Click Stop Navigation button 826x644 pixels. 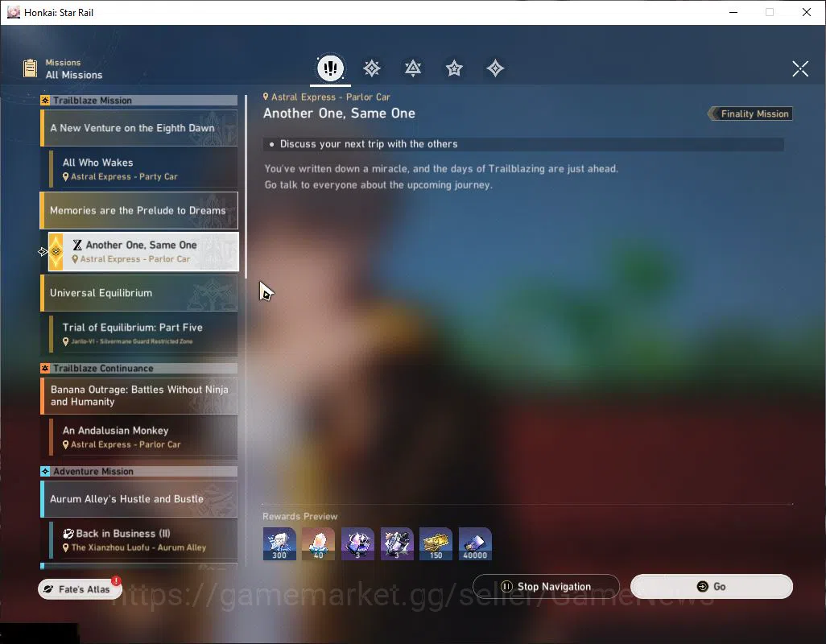point(546,587)
